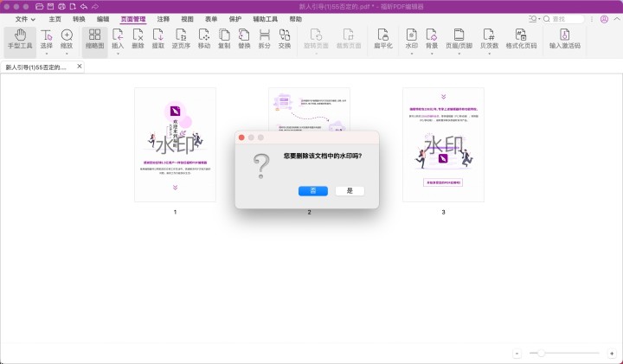Click the Split document (拆分) icon

coord(265,39)
